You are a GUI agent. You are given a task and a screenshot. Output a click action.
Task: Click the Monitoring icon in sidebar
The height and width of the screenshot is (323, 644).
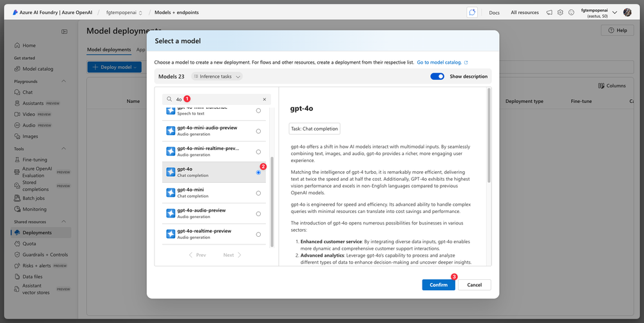[17, 209]
